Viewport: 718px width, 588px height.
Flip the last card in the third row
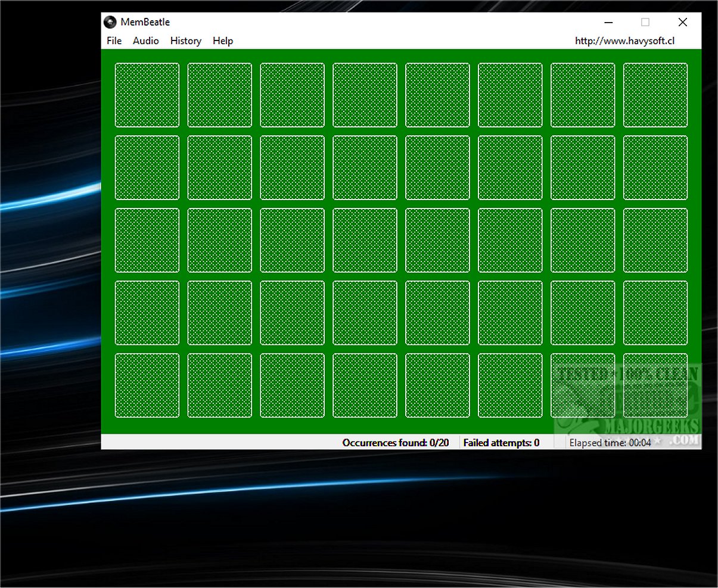[x=655, y=240]
